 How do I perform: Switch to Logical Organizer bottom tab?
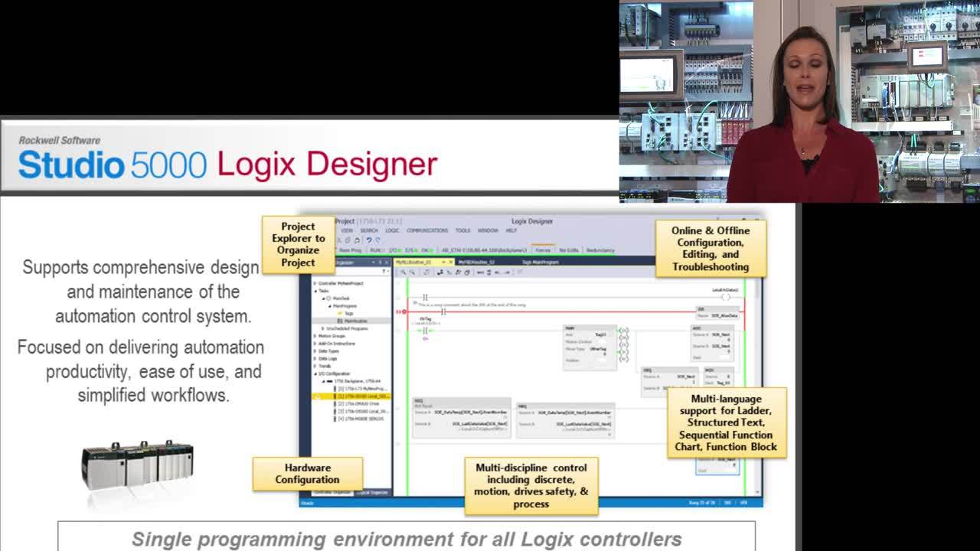pos(372,492)
